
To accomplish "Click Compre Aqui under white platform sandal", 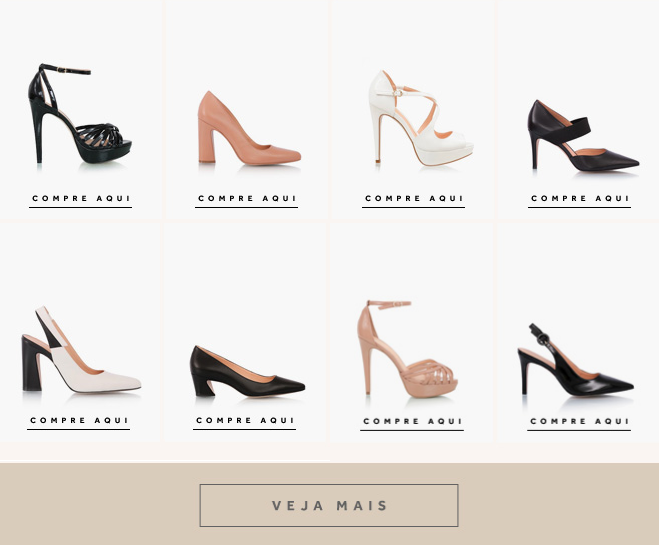I will [x=414, y=199].
